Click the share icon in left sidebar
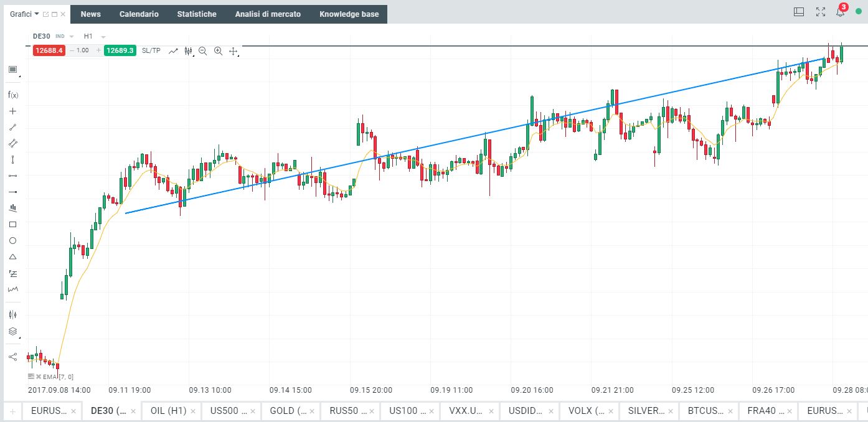 tap(12, 357)
